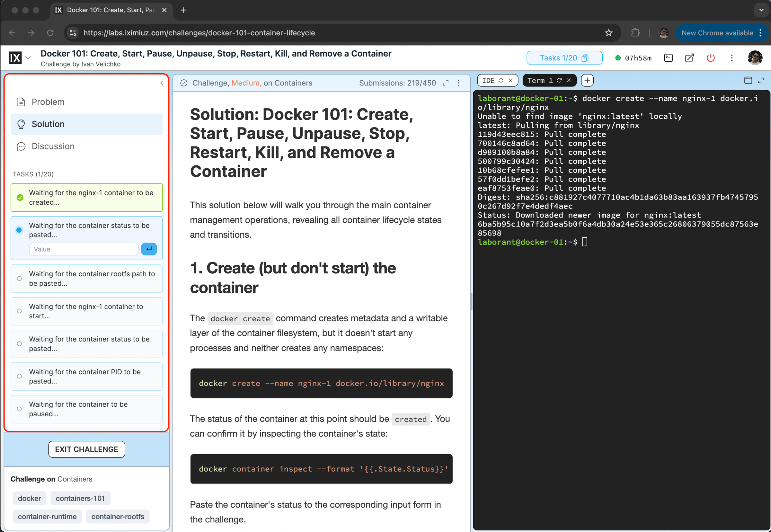
Task: Select the container rootfs path task radio
Action: 19,278
